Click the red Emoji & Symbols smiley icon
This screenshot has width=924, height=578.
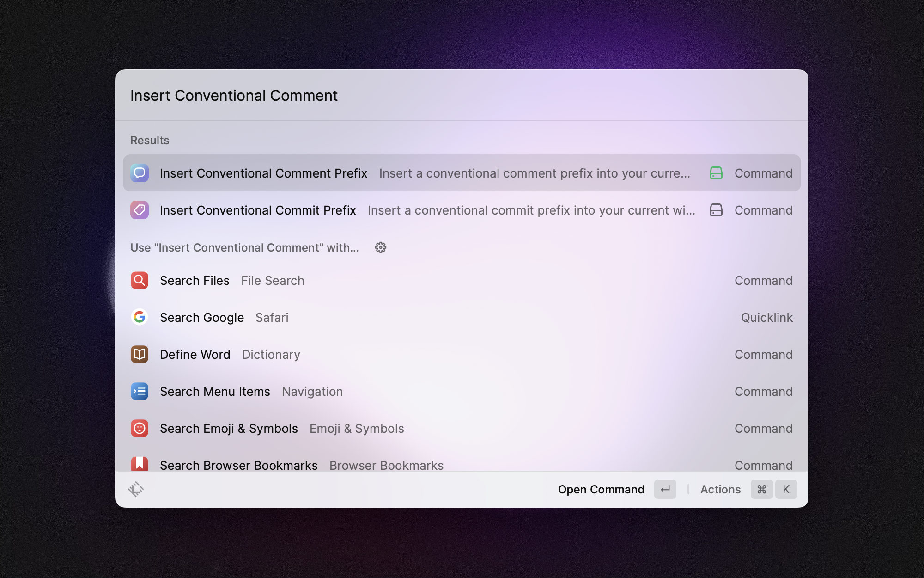[140, 428]
